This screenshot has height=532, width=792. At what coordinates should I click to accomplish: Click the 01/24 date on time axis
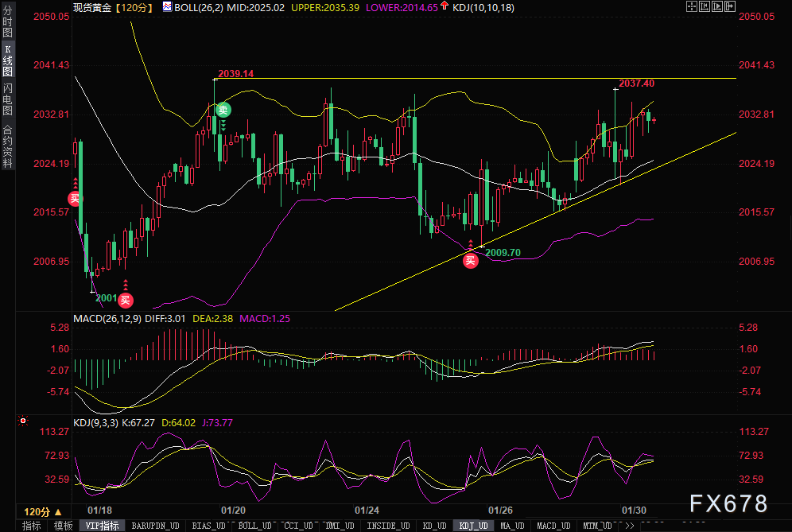click(x=367, y=511)
